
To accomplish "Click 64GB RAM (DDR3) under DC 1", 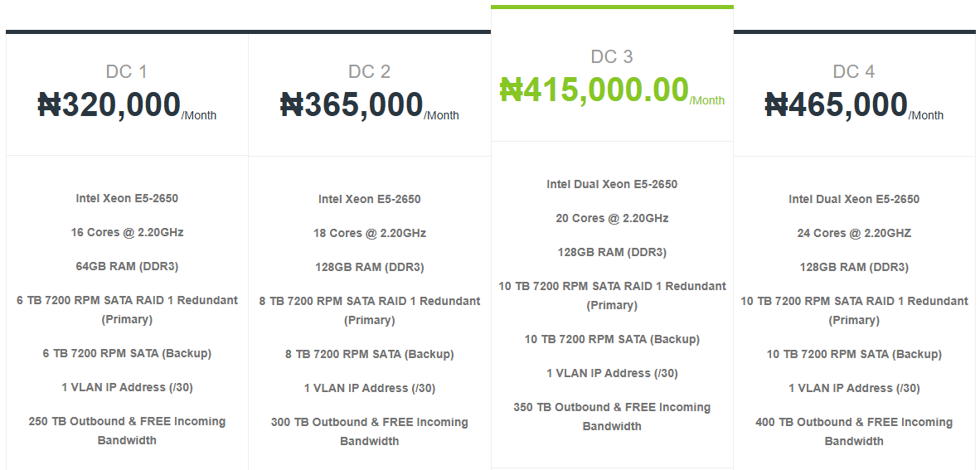I will point(127,266).
